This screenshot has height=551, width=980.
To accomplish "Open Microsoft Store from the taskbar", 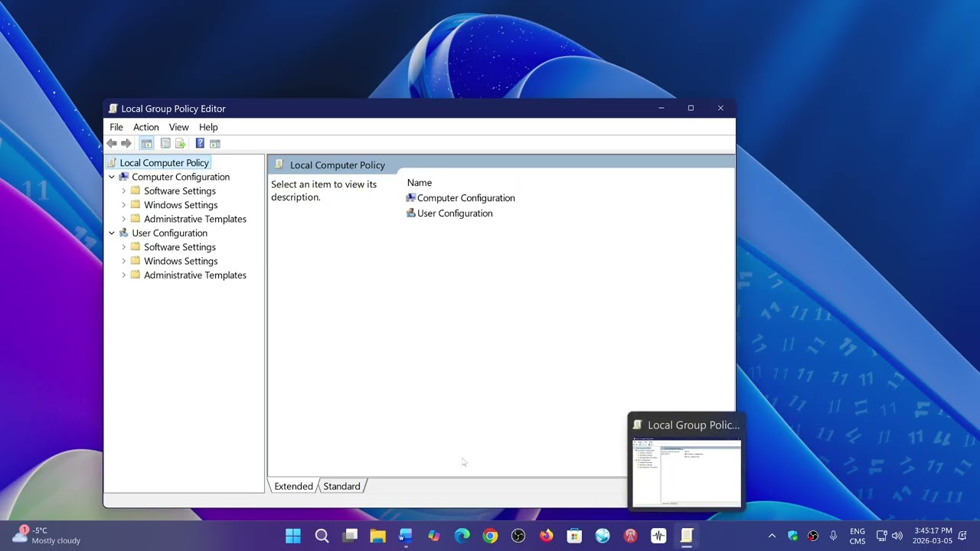I will coord(574,536).
